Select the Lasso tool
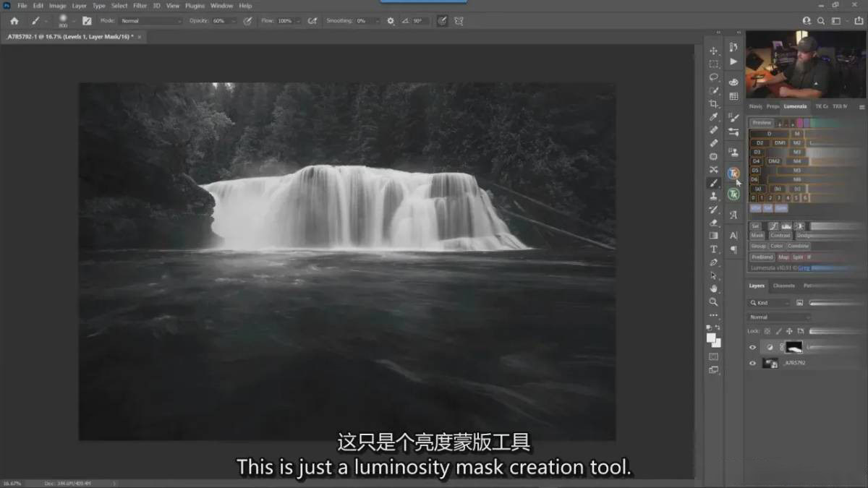This screenshot has width=868, height=488. point(713,77)
